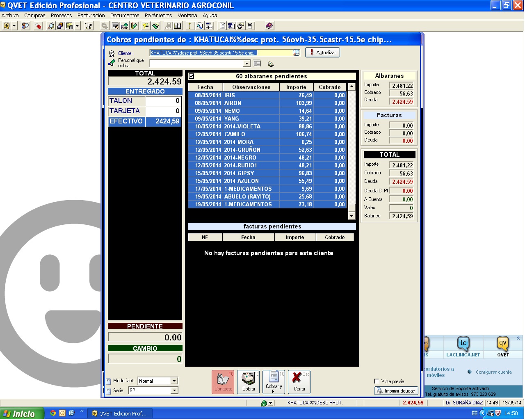Click the Imprimir deudas button

396,391
